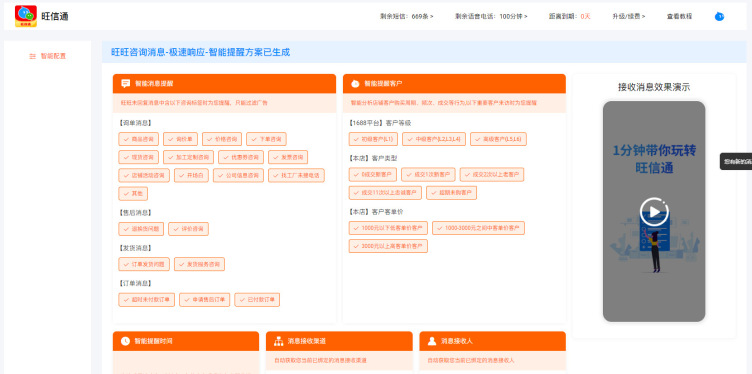
Task: Click the message icon in 智能消息提醒 header
Action: point(126,83)
